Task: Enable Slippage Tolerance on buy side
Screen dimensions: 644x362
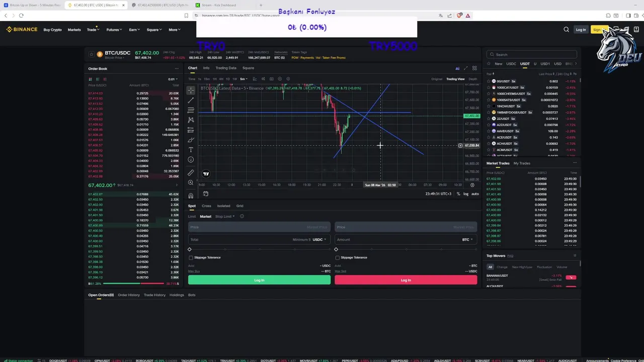Action: pos(191,257)
